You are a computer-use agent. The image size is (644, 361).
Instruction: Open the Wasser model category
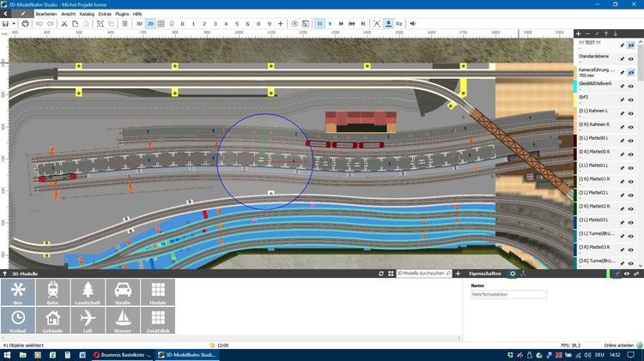coord(123,320)
